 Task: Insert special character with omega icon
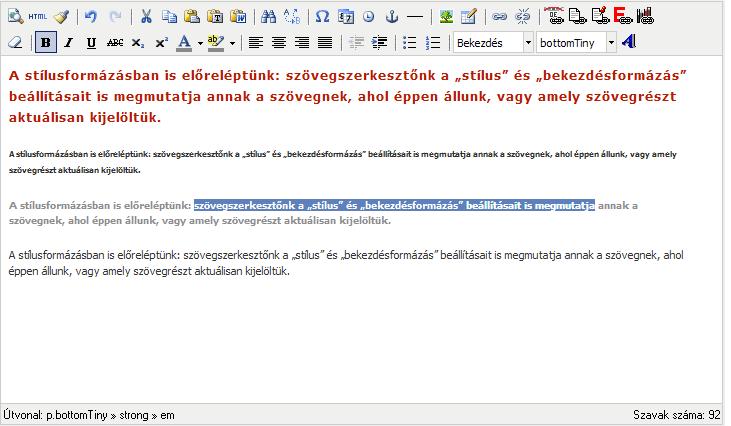(322, 17)
